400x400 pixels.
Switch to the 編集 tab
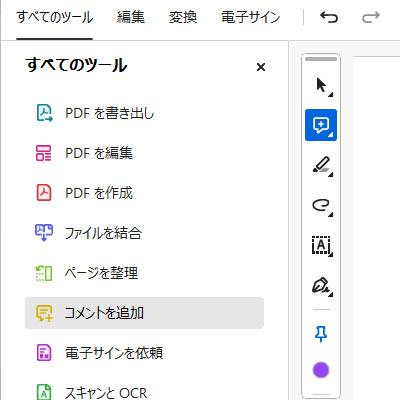(x=131, y=17)
